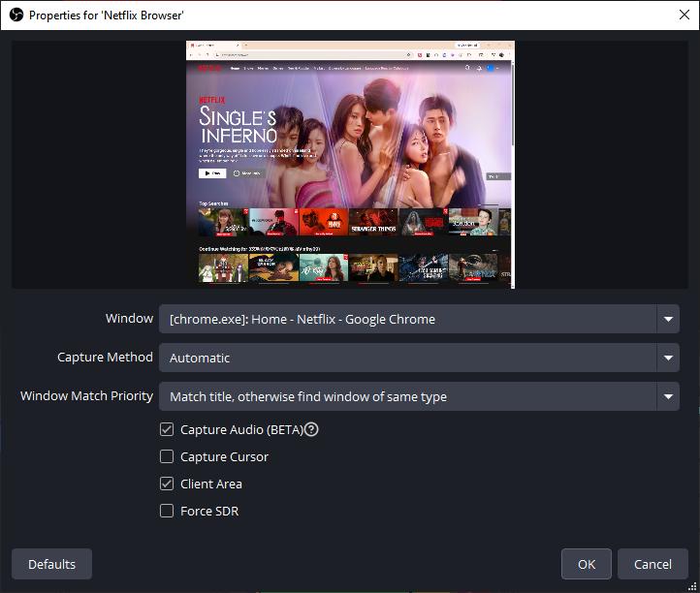
Task: Click the Capture Method label
Action: pos(105,358)
